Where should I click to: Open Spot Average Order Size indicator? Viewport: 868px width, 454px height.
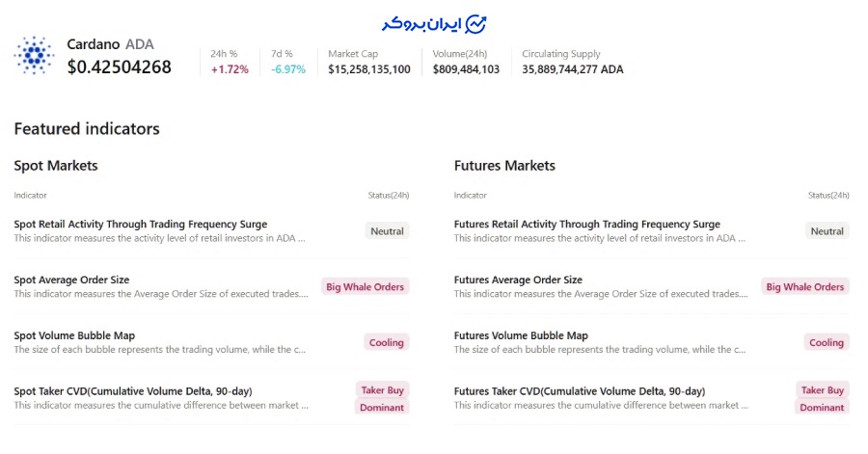[71, 280]
